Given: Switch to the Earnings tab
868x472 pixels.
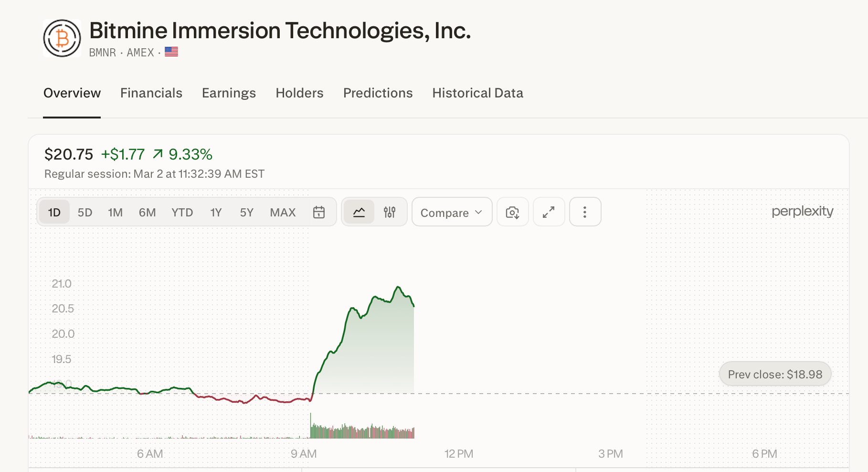Looking at the screenshot, I should pyautogui.click(x=229, y=93).
